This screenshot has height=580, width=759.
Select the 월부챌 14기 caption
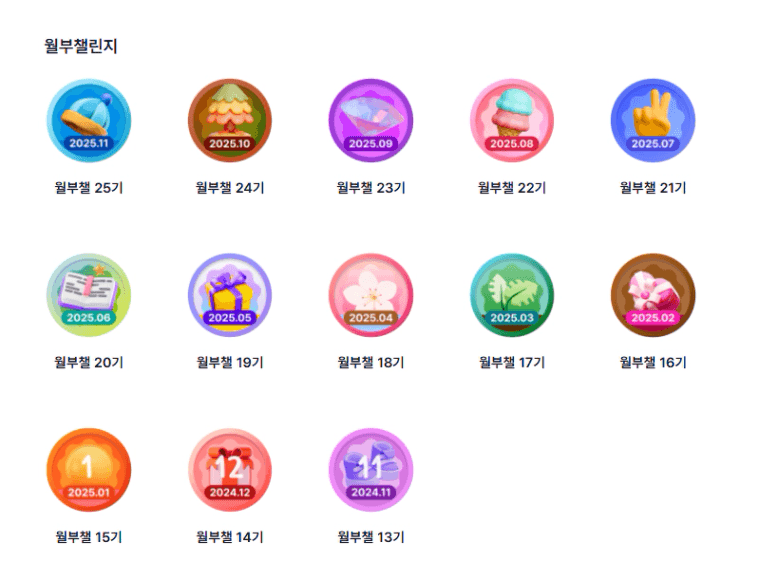(x=230, y=537)
